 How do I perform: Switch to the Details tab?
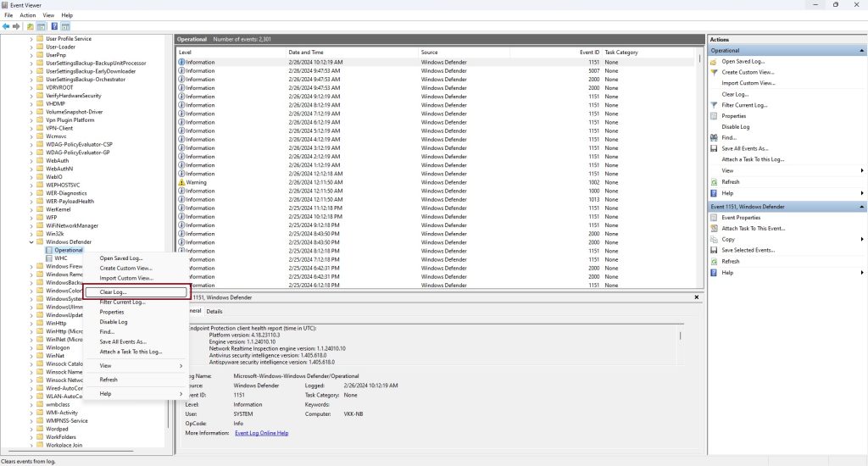click(x=214, y=312)
